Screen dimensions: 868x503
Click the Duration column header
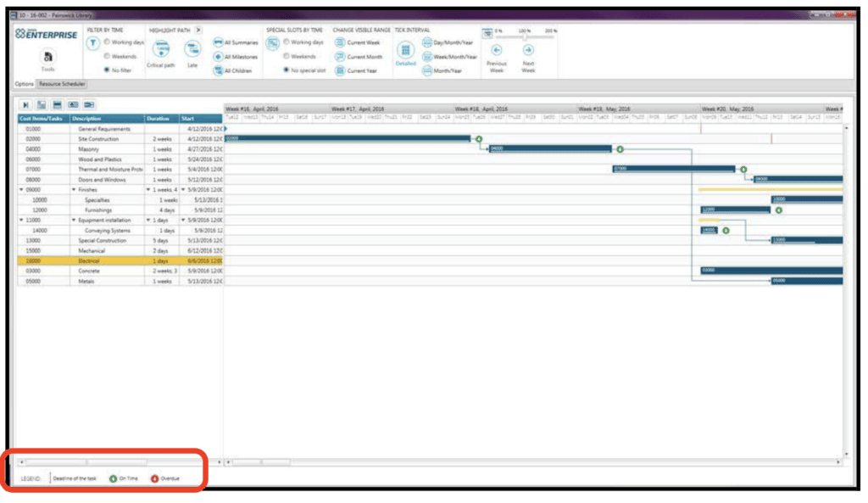[162, 119]
